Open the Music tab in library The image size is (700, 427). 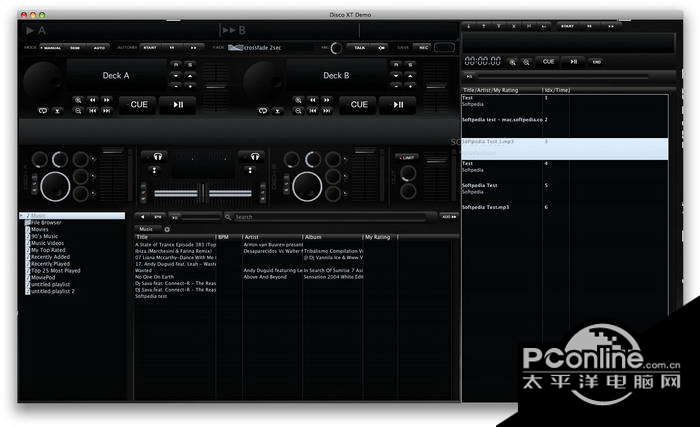(x=146, y=228)
